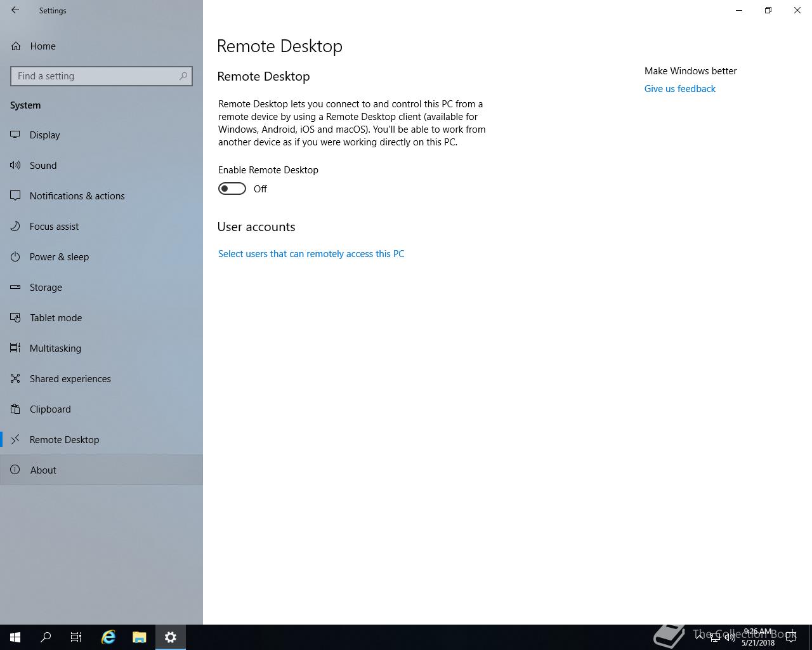
Task: Close the Settings window
Action: pos(797,10)
